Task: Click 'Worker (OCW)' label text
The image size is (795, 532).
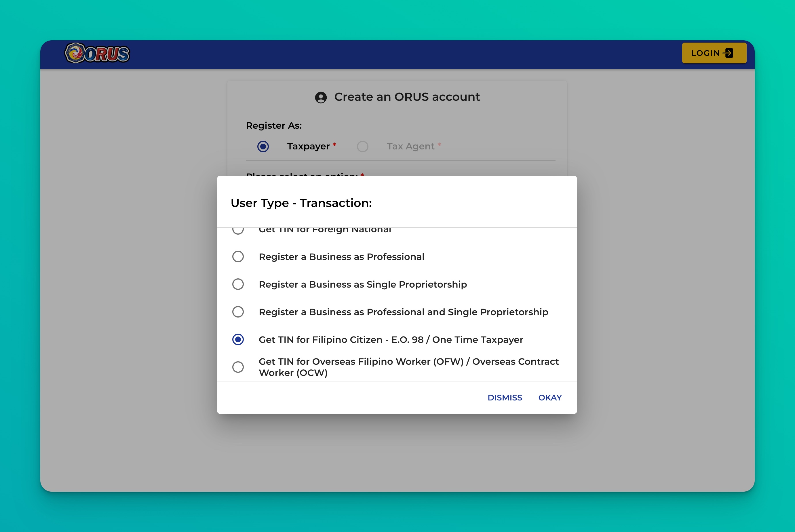Action: (x=293, y=373)
